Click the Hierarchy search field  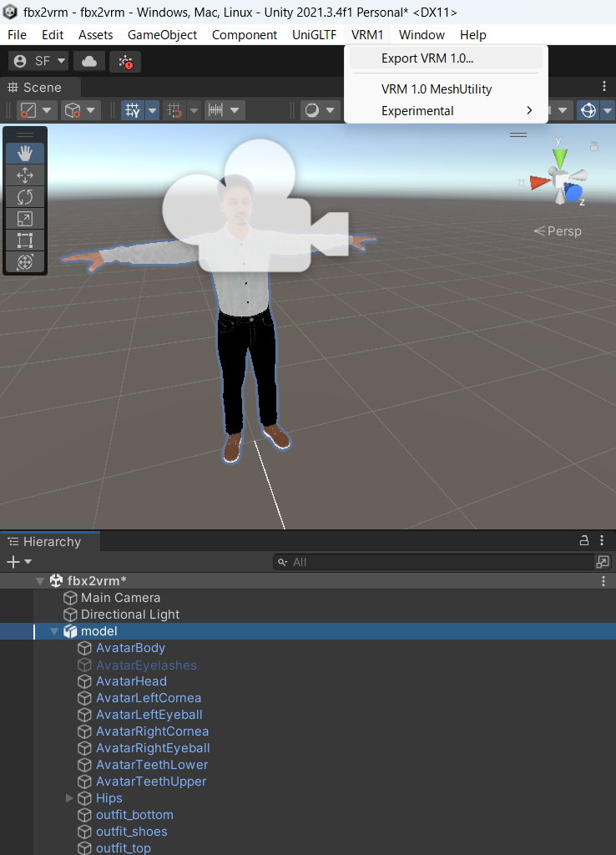click(x=433, y=562)
